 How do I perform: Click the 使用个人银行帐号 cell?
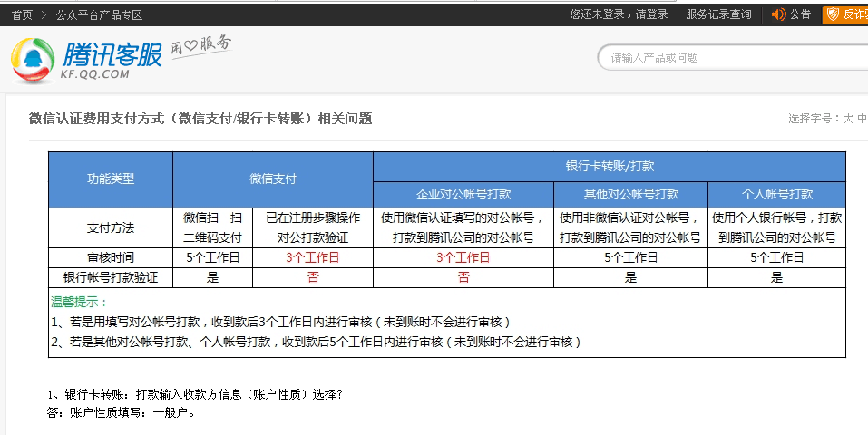click(x=776, y=228)
